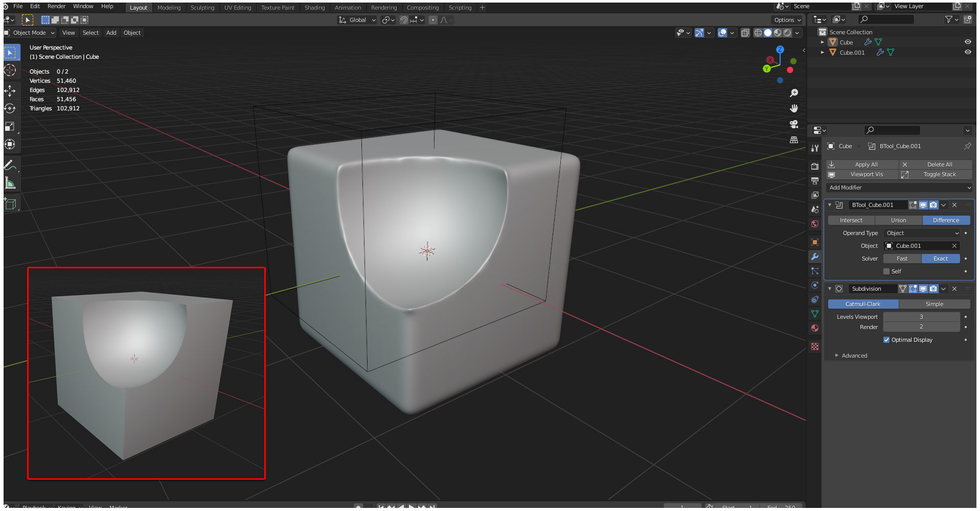This screenshot has width=980, height=511.
Task: Uncheck the Optimal Display checkbox
Action: tap(886, 340)
